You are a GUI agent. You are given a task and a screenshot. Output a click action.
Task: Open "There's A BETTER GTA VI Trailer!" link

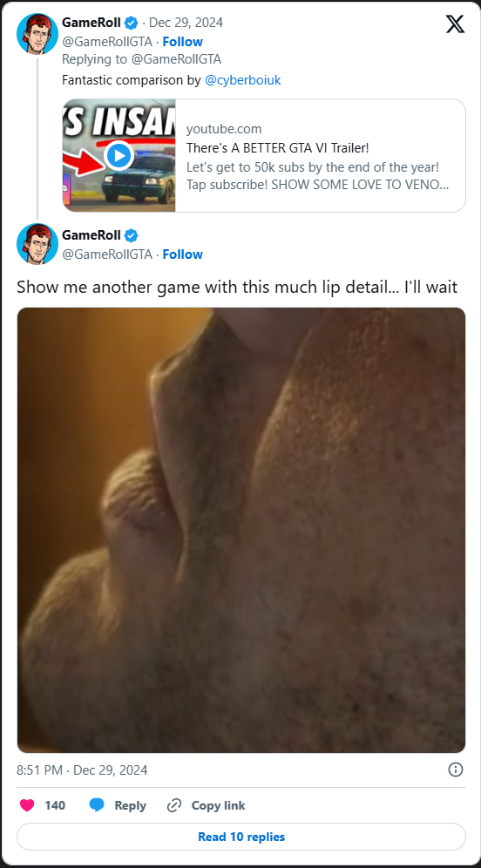click(x=278, y=148)
